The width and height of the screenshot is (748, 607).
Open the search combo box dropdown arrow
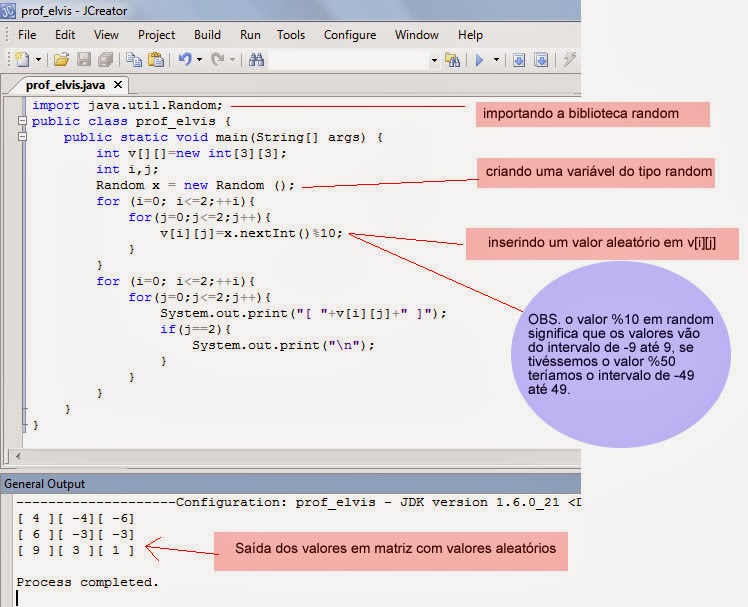point(434,60)
